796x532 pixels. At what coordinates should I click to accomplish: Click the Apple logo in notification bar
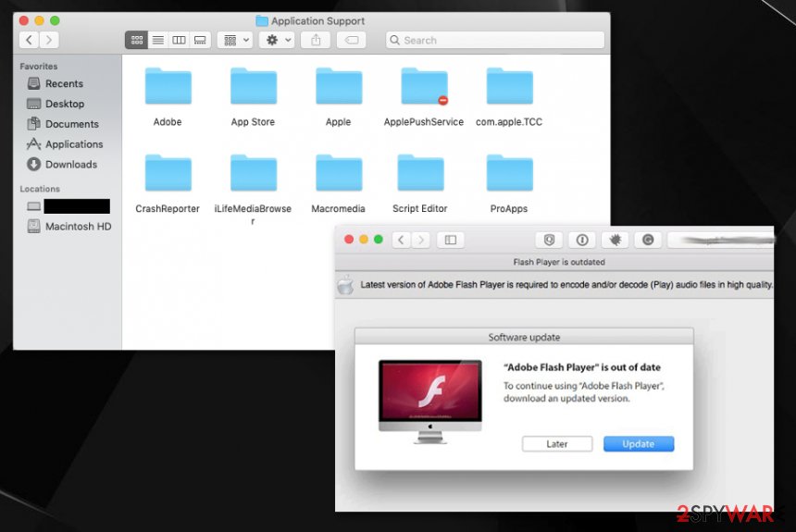[x=346, y=285]
